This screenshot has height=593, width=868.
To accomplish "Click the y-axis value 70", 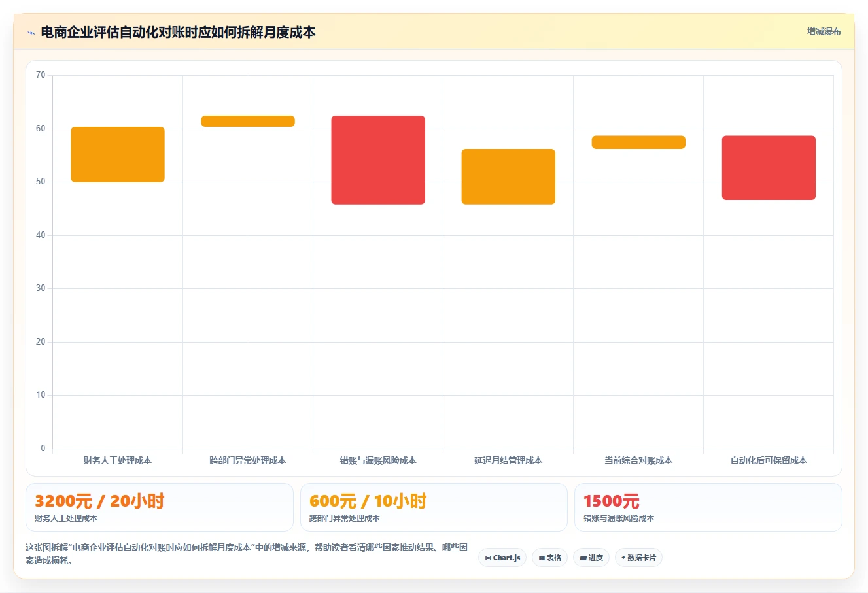I will (x=41, y=75).
